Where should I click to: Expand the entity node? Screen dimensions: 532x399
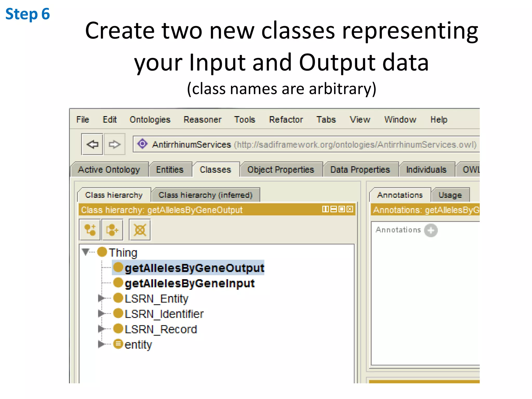[101, 344]
